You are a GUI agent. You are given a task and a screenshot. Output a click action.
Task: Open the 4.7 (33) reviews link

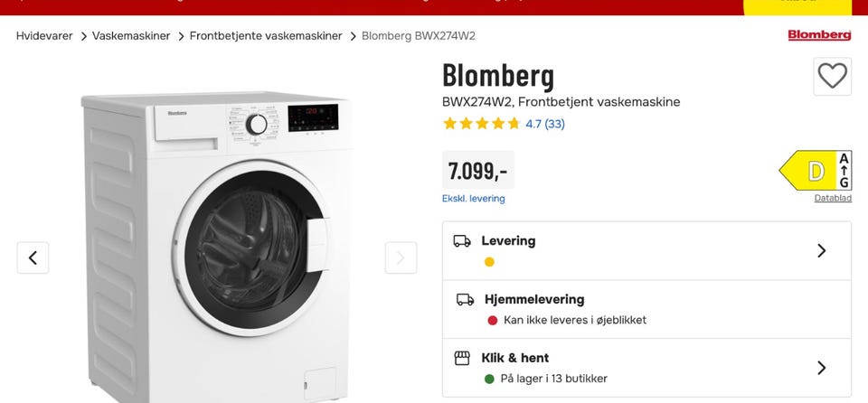coord(545,124)
